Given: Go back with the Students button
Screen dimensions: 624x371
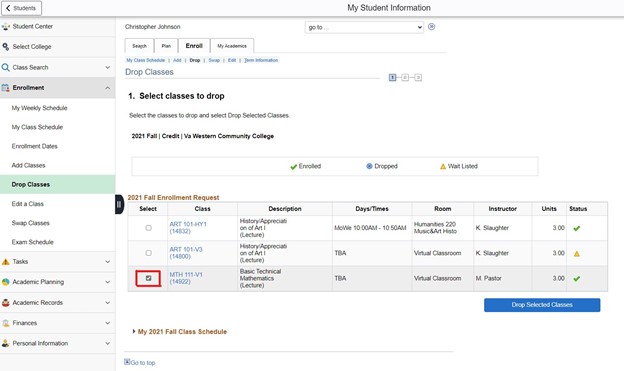Looking at the screenshot, I should coord(21,8).
